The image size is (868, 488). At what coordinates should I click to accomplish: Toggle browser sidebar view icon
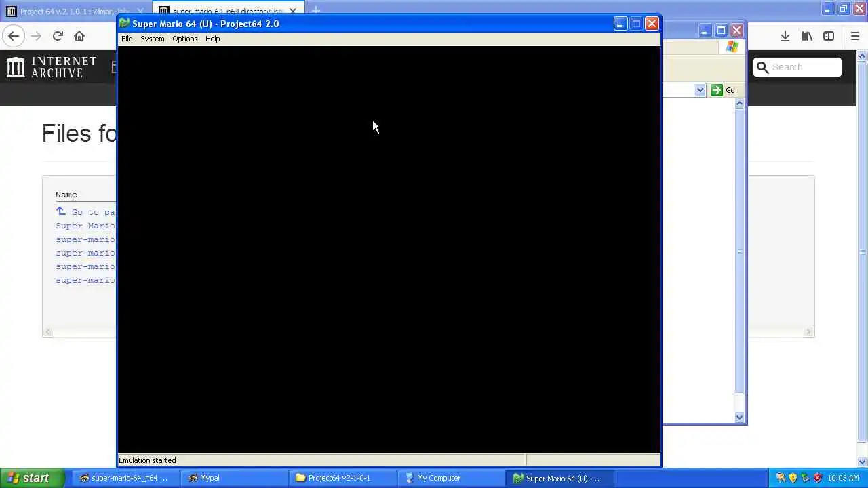click(829, 36)
